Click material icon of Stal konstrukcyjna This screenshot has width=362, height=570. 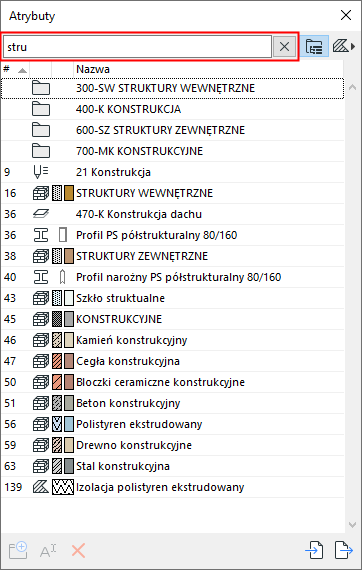coord(41,466)
